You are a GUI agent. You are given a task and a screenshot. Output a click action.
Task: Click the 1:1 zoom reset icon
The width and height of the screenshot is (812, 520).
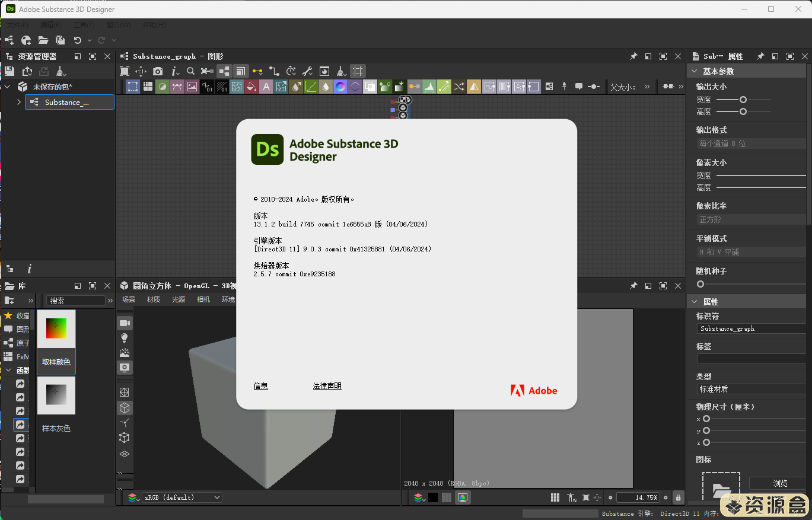click(x=141, y=71)
